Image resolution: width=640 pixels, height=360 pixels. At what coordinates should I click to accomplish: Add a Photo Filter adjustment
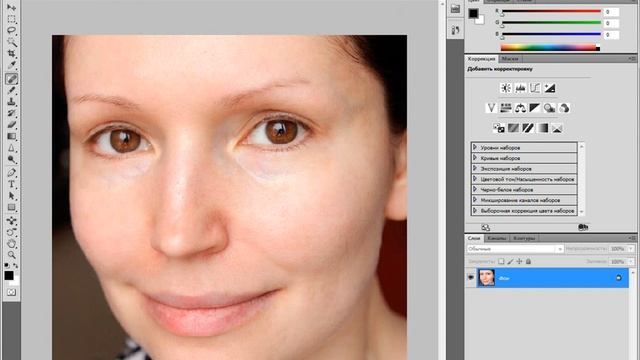(x=549, y=108)
